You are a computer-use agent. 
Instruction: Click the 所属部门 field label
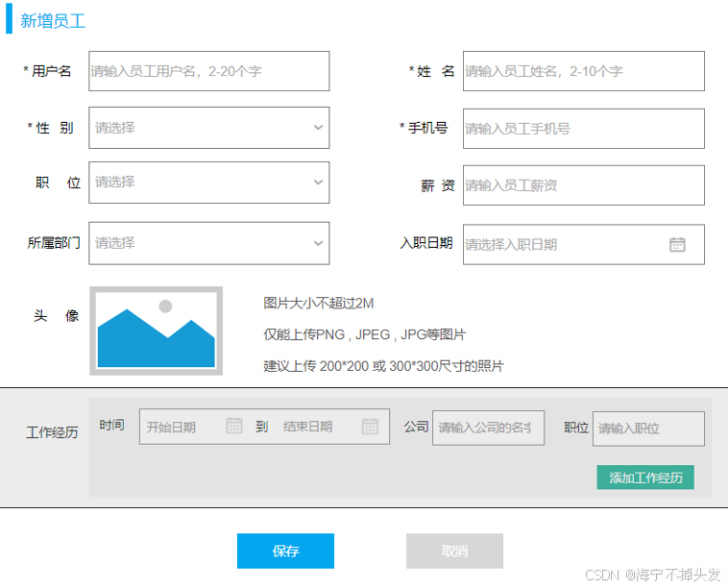pyautogui.click(x=54, y=243)
